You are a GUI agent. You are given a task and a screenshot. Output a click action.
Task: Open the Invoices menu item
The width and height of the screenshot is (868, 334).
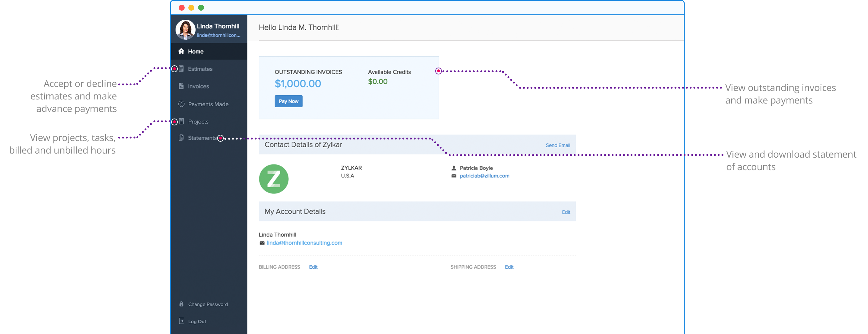pyautogui.click(x=198, y=87)
